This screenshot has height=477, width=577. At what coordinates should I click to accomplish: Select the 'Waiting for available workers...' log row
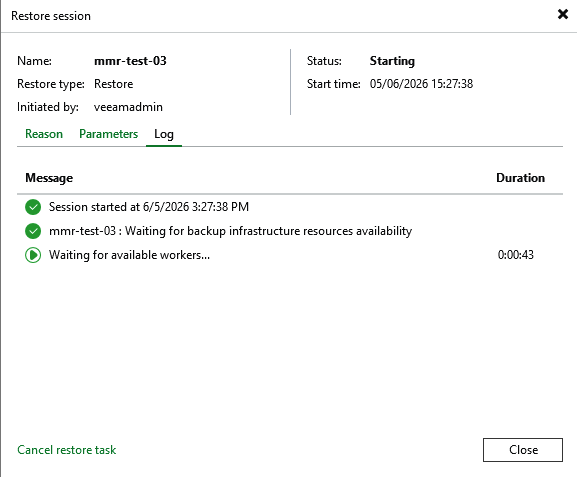pyautogui.click(x=290, y=255)
